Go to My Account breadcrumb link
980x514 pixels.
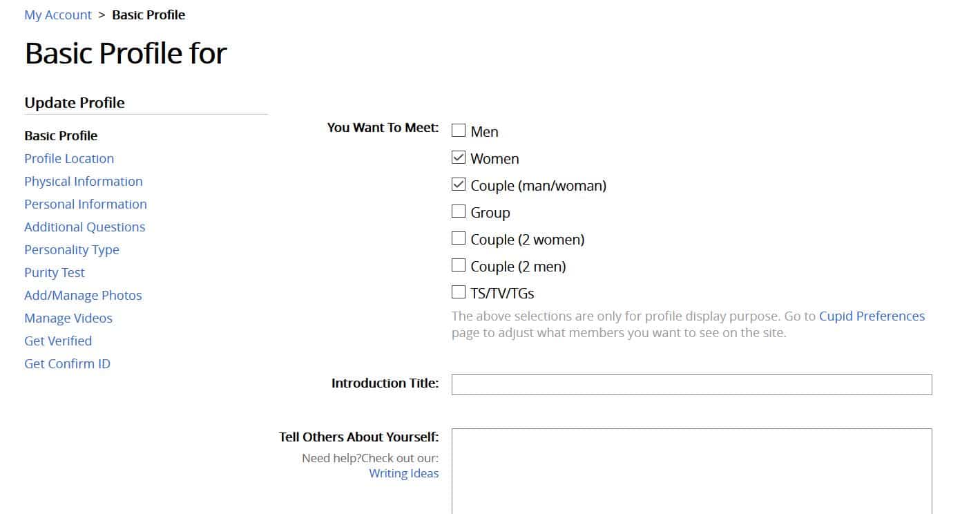click(58, 15)
